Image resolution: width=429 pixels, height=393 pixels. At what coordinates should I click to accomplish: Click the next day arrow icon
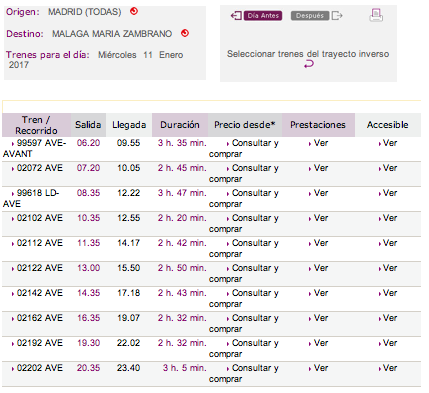pyautogui.click(x=337, y=16)
